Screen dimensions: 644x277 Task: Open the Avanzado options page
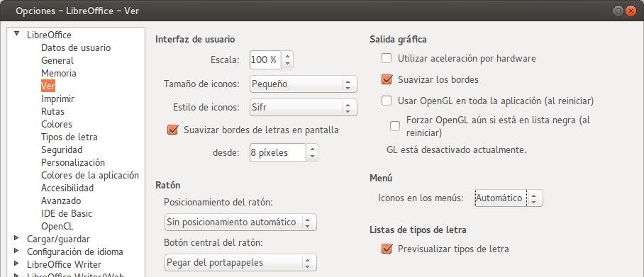tap(61, 200)
